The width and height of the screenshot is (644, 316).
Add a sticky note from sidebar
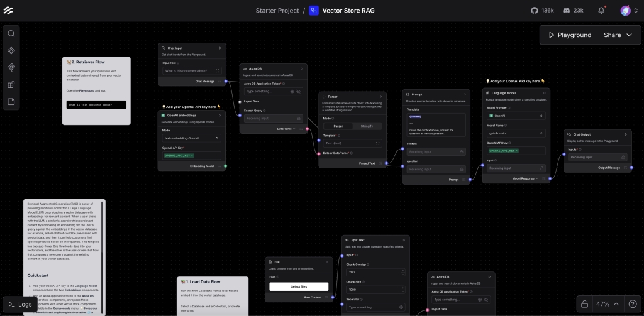(11, 101)
